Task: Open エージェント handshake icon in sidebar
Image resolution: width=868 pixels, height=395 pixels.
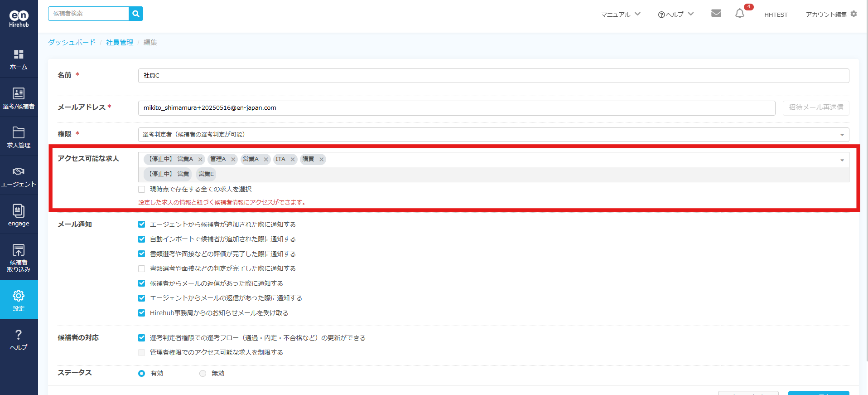Action: [19, 176]
